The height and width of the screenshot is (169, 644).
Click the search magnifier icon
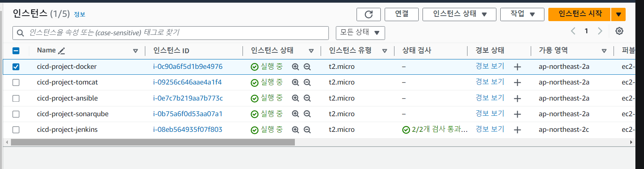click(x=21, y=33)
